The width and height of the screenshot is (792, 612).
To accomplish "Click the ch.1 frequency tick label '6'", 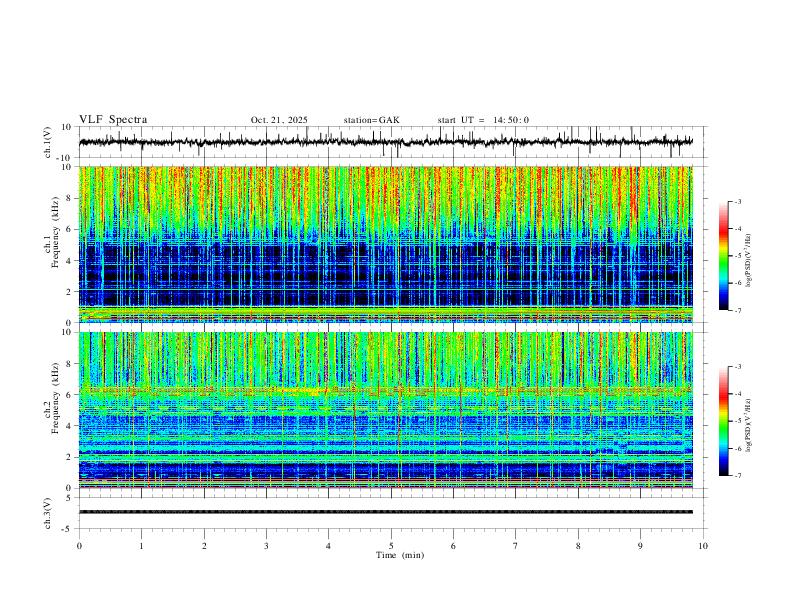I will point(71,229).
